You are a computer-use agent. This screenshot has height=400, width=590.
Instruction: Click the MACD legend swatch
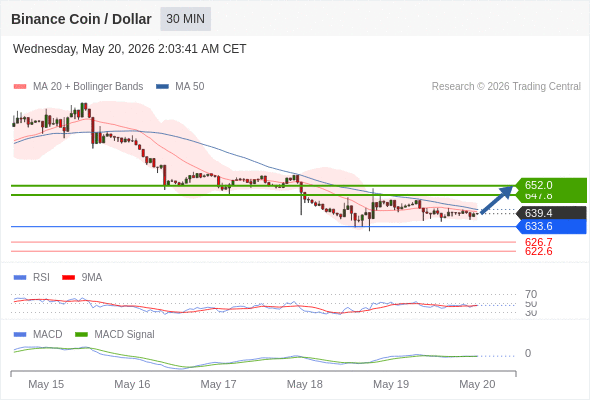point(20,335)
